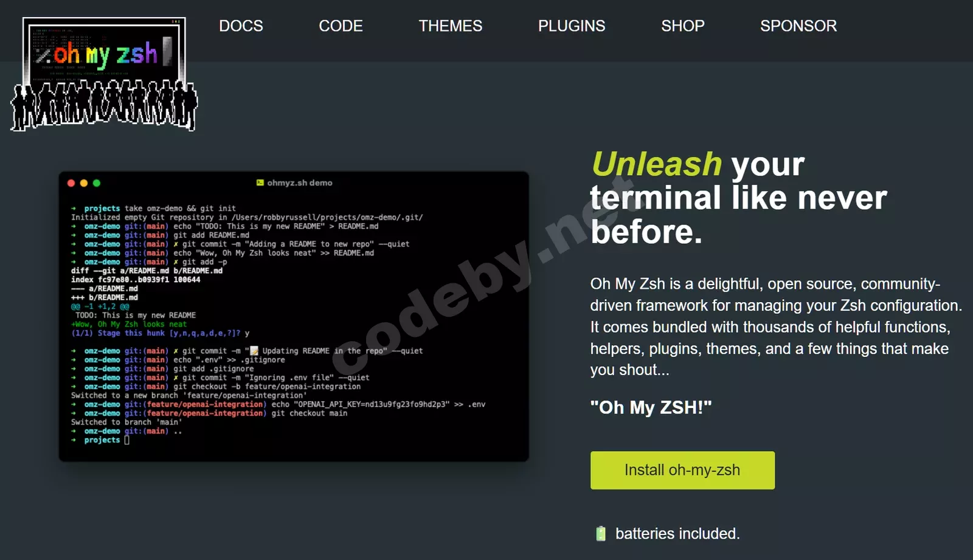Click the "ohmyz.sh demo" window title
The height and width of the screenshot is (560, 973).
point(300,182)
